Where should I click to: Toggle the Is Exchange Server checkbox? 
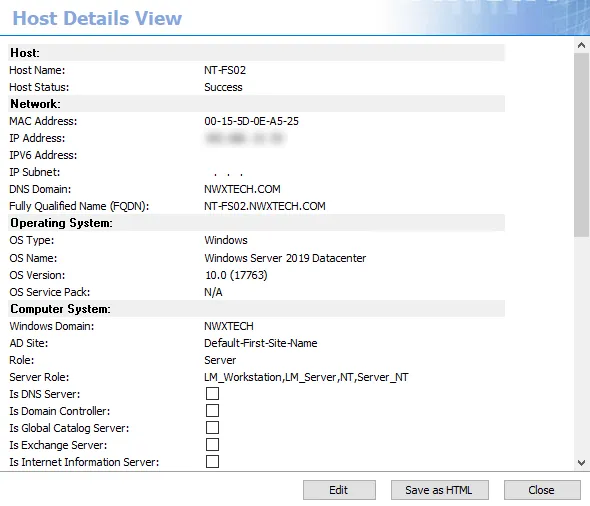(212, 445)
